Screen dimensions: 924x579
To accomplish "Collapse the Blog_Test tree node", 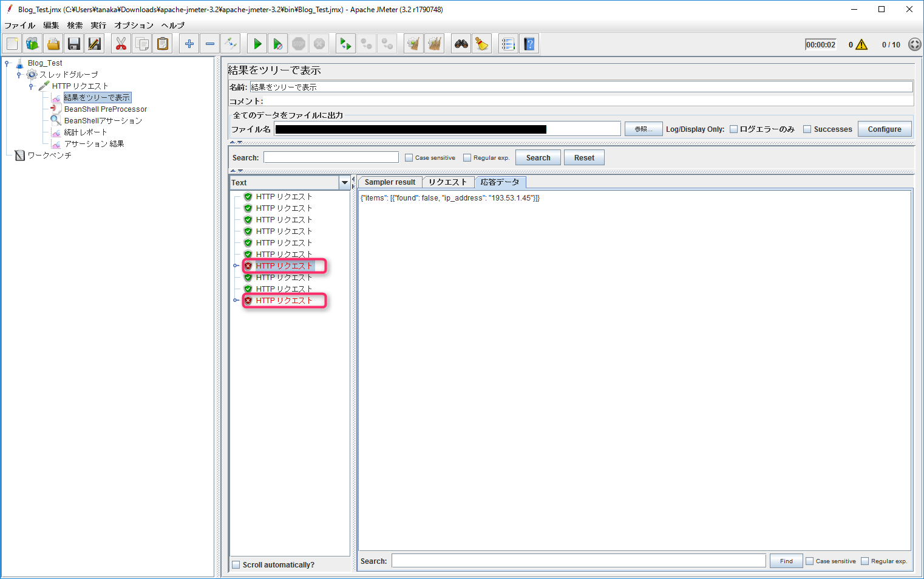I will [x=7, y=63].
